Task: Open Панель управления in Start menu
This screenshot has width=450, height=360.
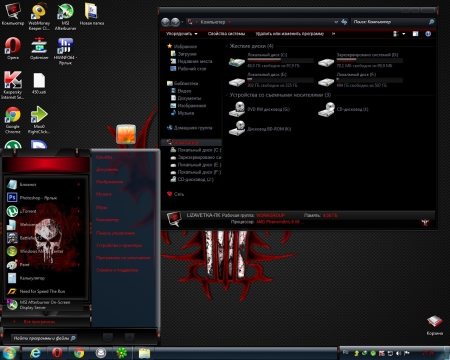Action: [116, 233]
